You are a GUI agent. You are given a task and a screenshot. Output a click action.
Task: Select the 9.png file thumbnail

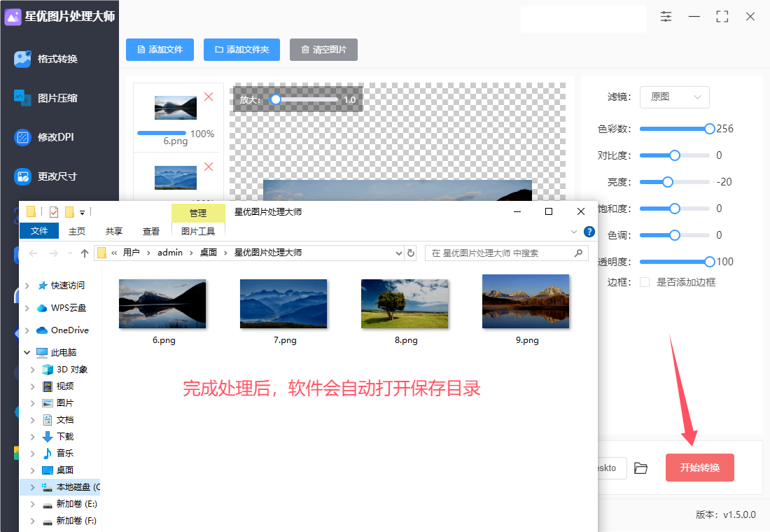coord(526,301)
